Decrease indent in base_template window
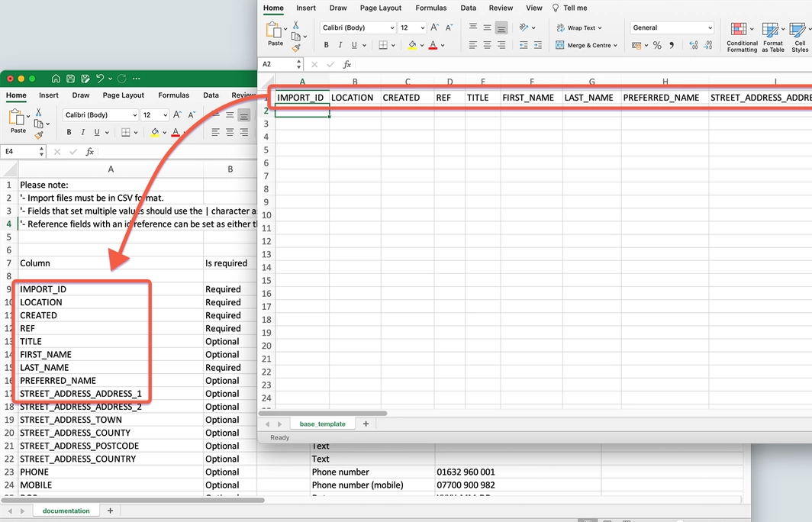 click(524, 45)
